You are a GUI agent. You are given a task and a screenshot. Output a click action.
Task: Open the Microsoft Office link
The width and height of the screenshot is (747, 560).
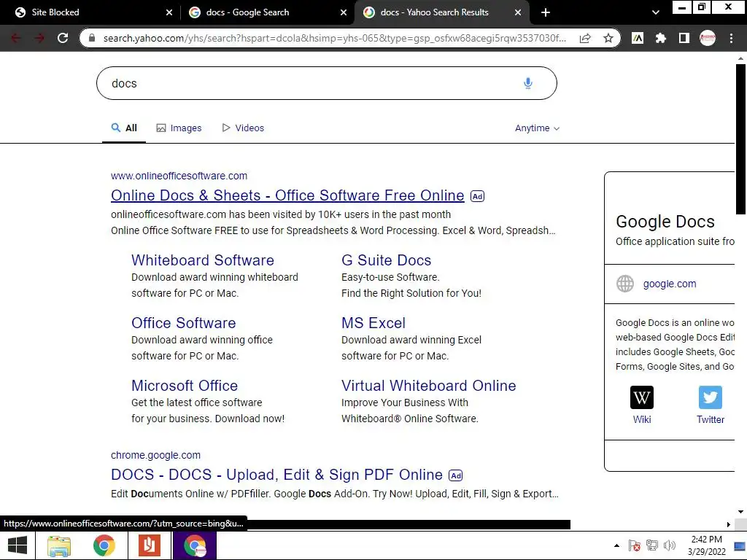(185, 386)
